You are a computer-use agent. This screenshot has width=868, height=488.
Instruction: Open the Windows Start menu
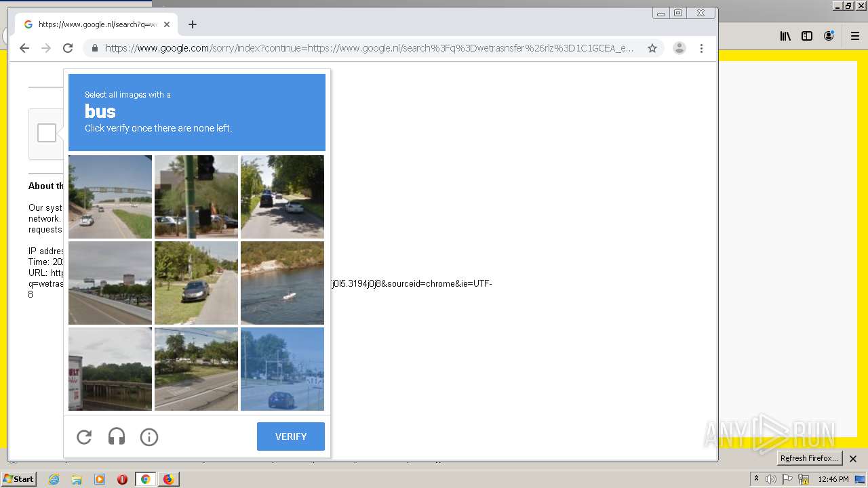18,479
